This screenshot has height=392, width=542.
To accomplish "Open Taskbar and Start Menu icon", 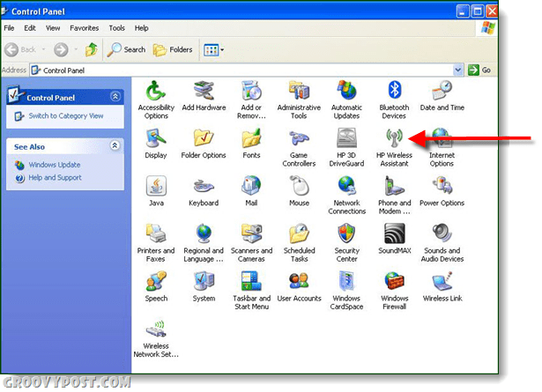I will click(251, 281).
